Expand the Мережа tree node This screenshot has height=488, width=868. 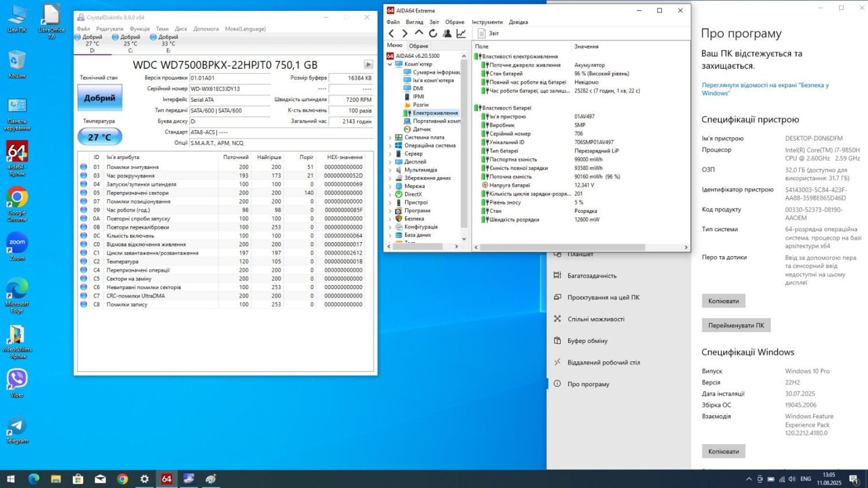coord(390,186)
